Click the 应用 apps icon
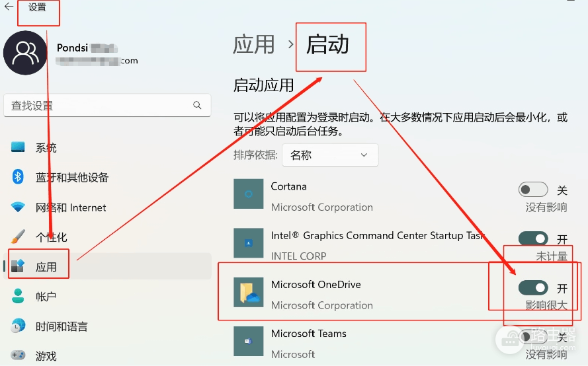 point(18,266)
